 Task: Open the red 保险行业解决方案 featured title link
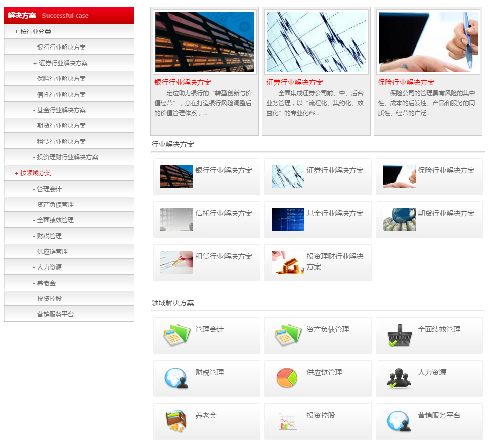[406, 83]
